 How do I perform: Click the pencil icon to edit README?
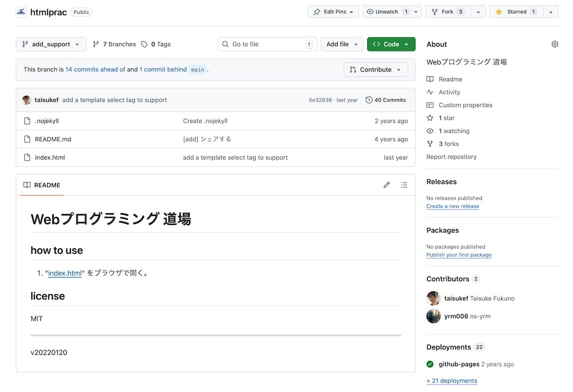point(387,185)
